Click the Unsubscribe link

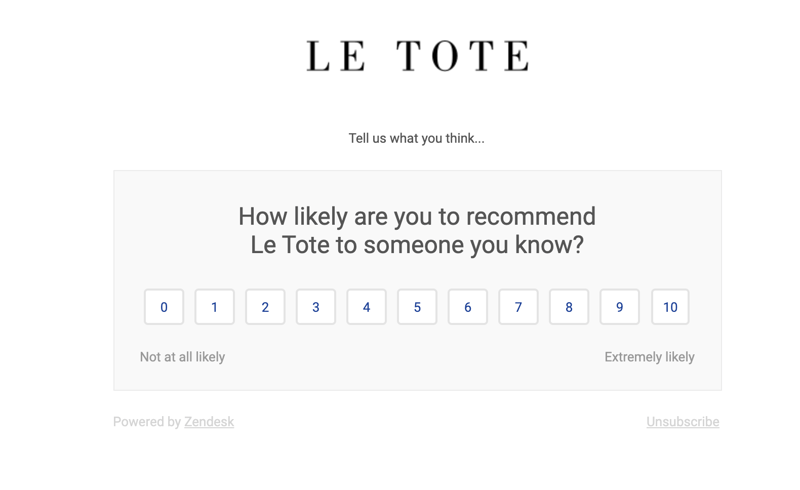click(683, 422)
